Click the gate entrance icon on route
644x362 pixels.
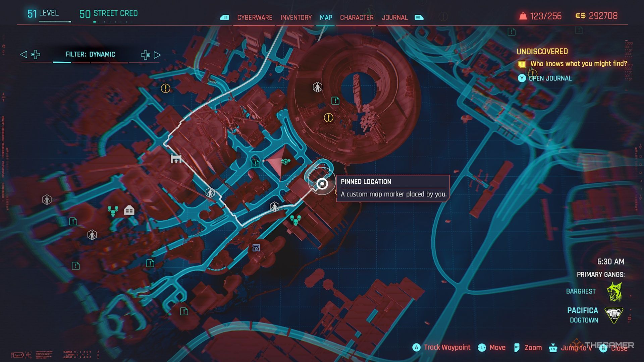coord(176,159)
